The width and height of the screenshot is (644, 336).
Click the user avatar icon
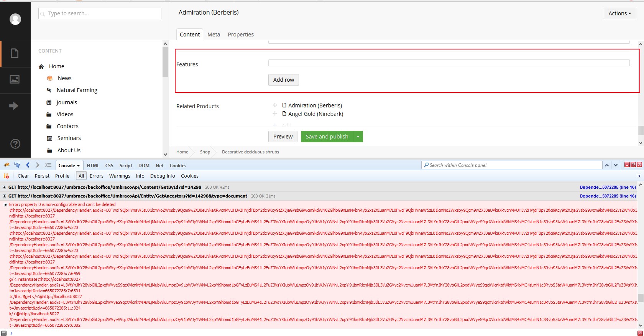pyautogui.click(x=15, y=19)
